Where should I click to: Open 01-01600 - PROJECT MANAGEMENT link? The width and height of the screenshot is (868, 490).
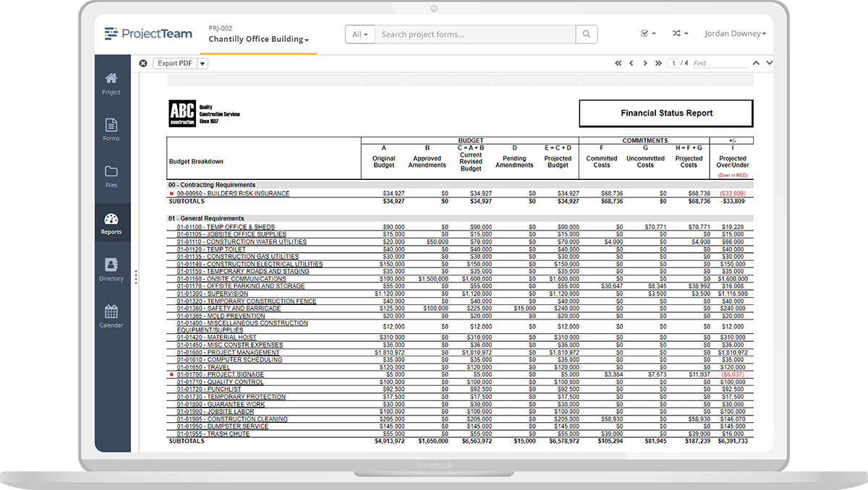click(228, 353)
